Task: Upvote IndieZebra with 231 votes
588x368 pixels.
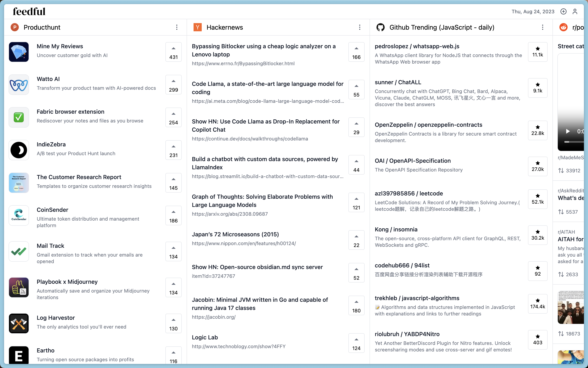Action: [174, 150]
